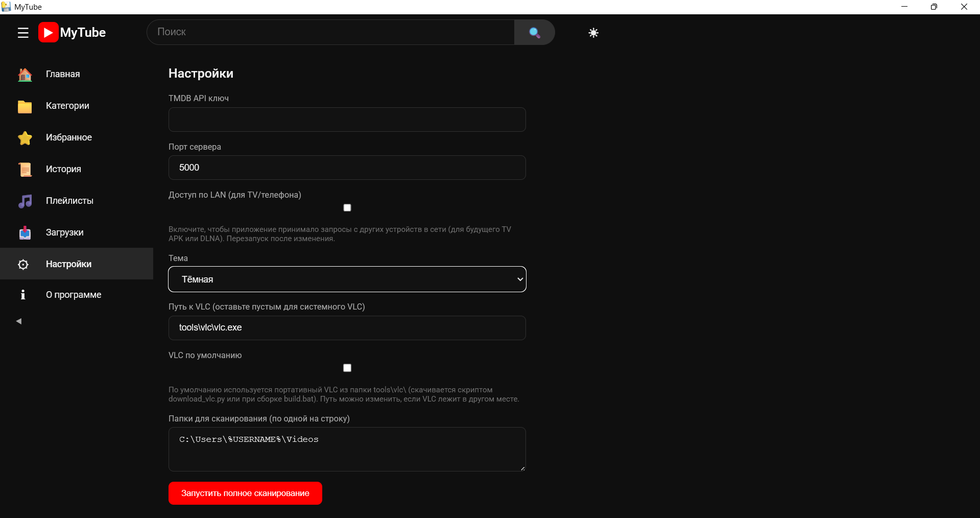Click the Порт сервера field with 5000
The image size is (980, 518).
(x=347, y=168)
